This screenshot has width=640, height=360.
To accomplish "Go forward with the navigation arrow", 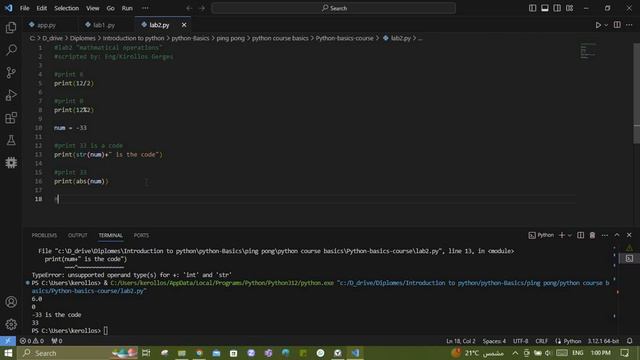I will click(202, 8).
